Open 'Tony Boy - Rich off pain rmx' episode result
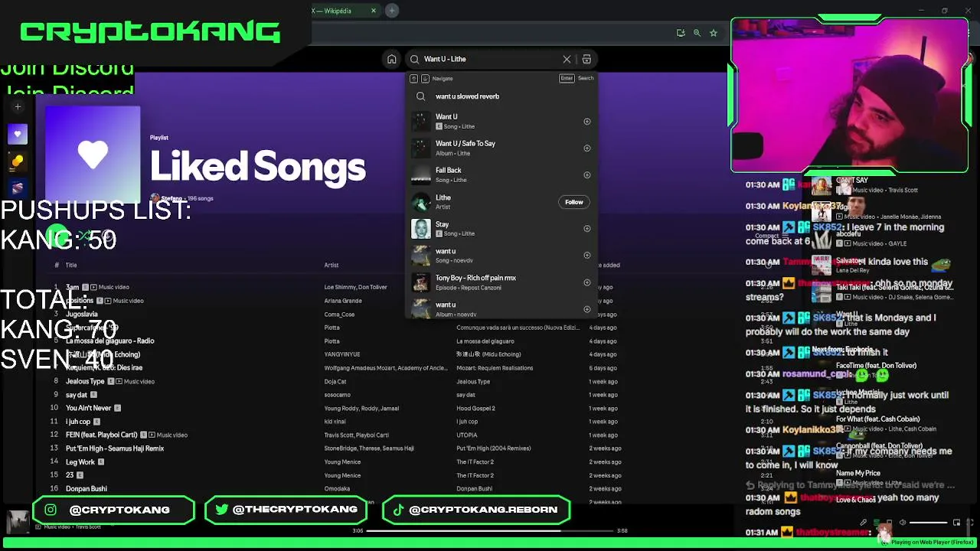The height and width of the screenshot is (551, 980). (501, 282)
